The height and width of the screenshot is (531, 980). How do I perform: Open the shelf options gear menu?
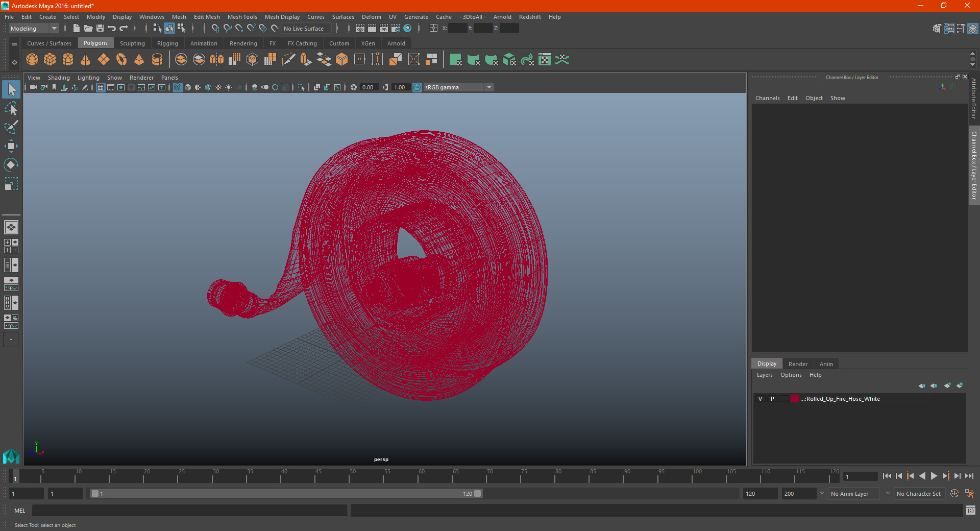coord(14,62)
